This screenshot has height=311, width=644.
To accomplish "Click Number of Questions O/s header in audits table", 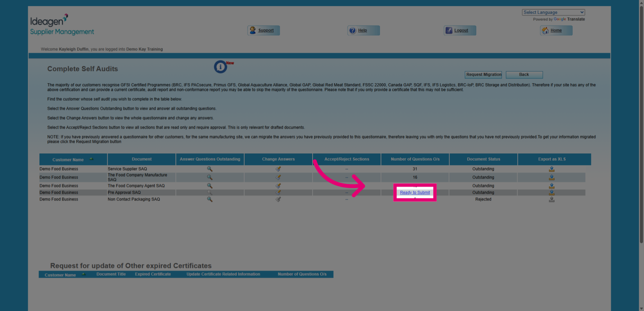I will point(415,159).
